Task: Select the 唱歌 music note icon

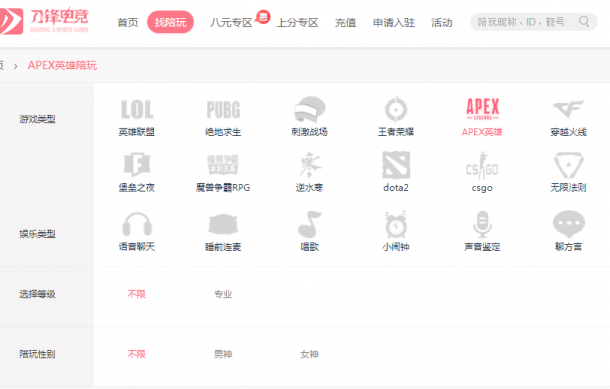Action: click(309, 224)
